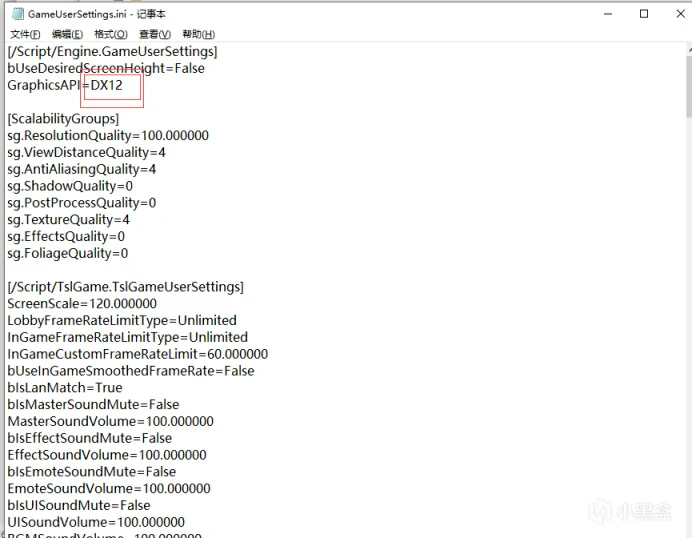Click the bIsMasterSoundMute=False line

point(93,405)
